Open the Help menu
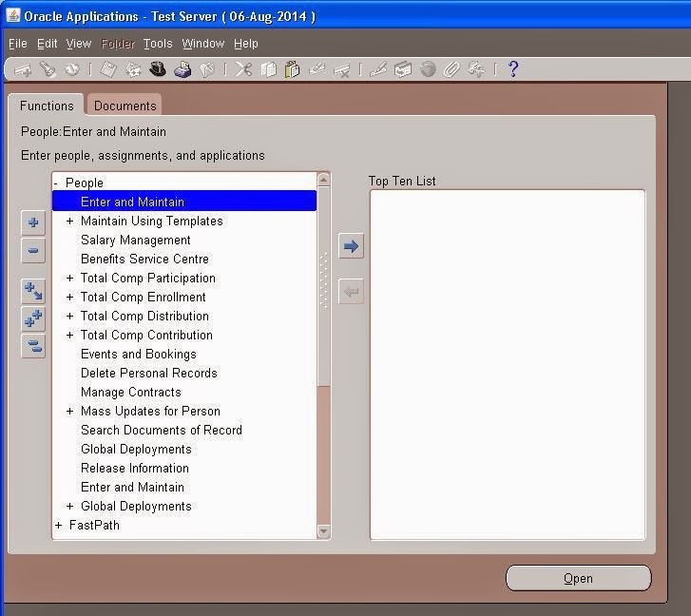Viewport: 691px width, 616px height. point(246,44)
